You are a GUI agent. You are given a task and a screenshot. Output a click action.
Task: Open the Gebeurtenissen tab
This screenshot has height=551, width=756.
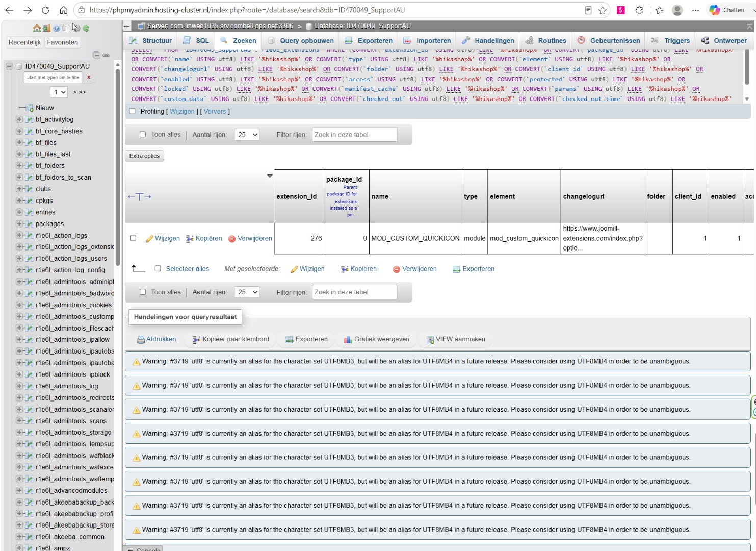point(609,41)
